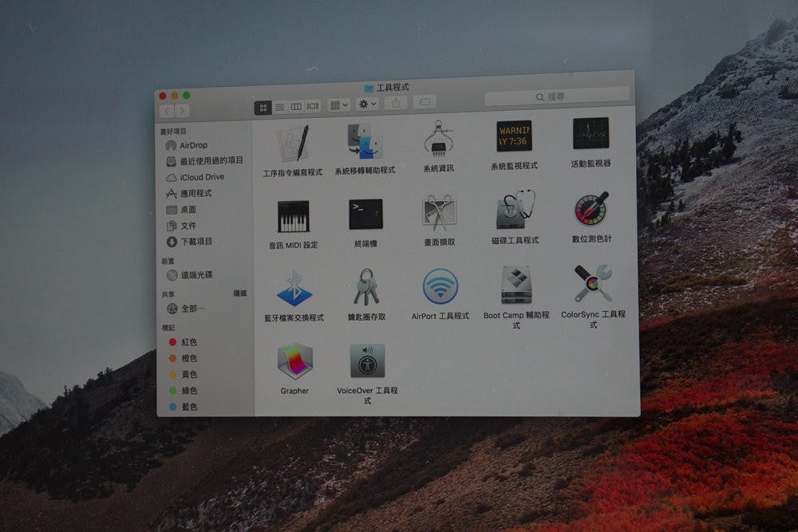Select 鑰匙圈存取 keychain access
The image size is (798, 532).
click(366, 287)
